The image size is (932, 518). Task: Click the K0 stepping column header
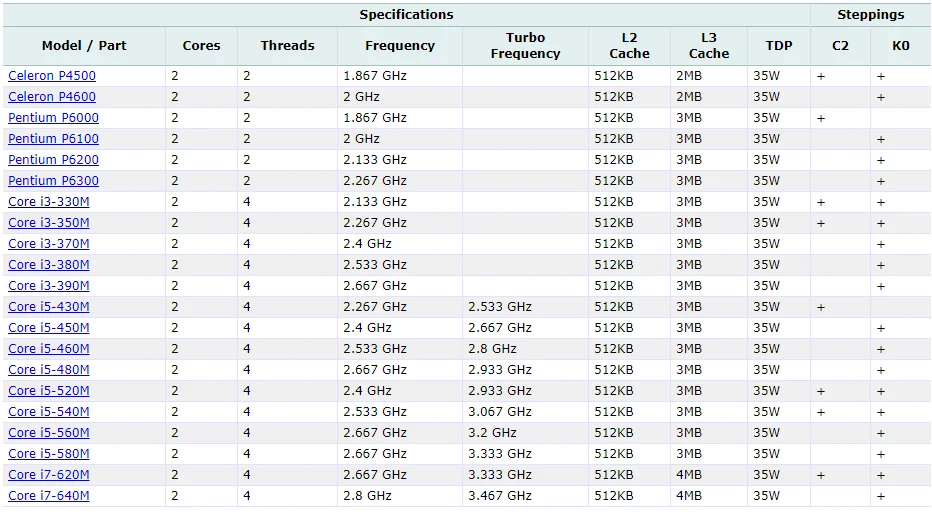pyautogui.click(x=900, y=46)
